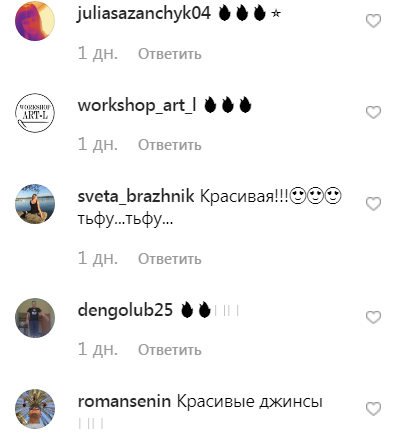Like juliasazanchyk04's comment with the heart

click(373, 21)
